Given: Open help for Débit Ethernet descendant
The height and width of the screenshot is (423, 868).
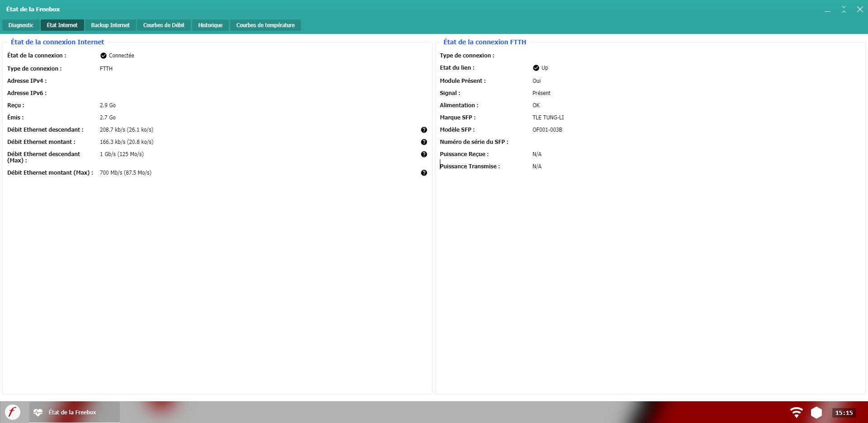Looking at the screenshot, I should click(x=424, y=130).
